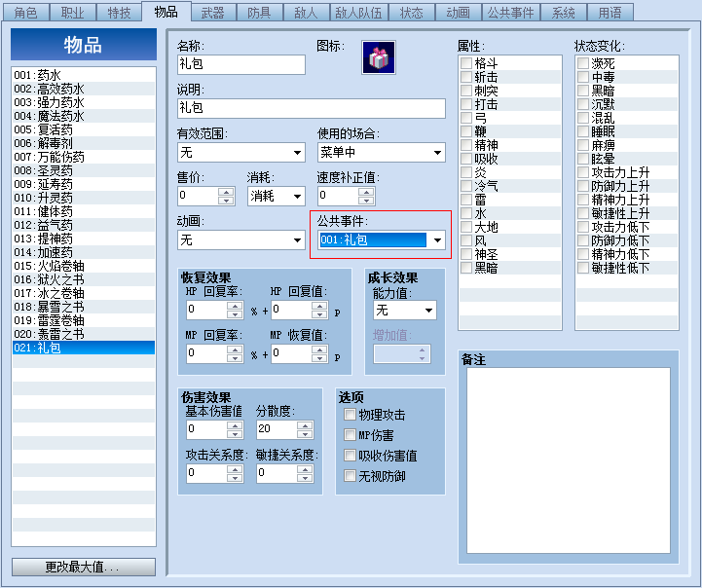Screen dimensions: 702x588
Task: Switch to the 防具 tab
Action: click(x=259, y=13)
